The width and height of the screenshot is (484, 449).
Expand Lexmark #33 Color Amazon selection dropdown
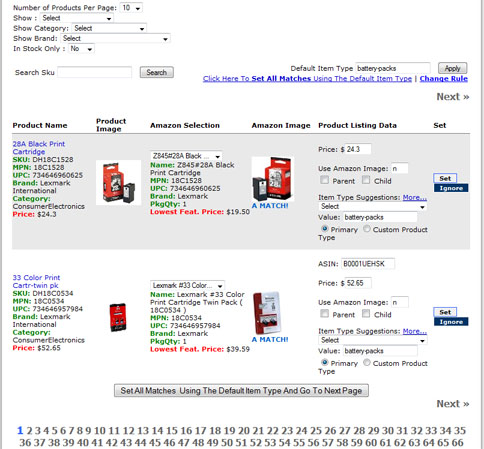[187, 285]
